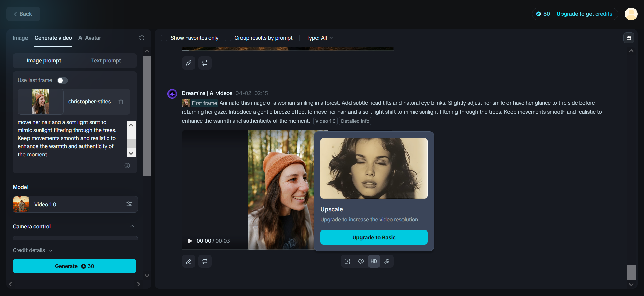644x296 pixels.
Task: Play the generated forest woman video
Action: pyautogui.click(x=190, y=241)
